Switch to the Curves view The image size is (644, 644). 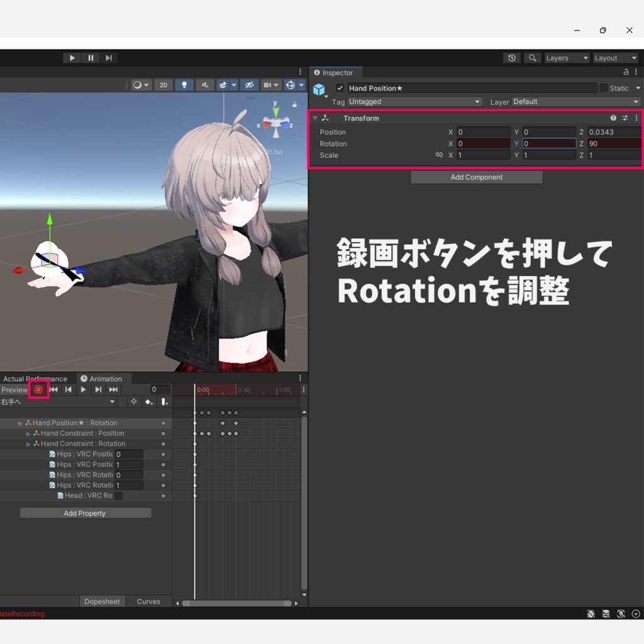pos(148,601)
